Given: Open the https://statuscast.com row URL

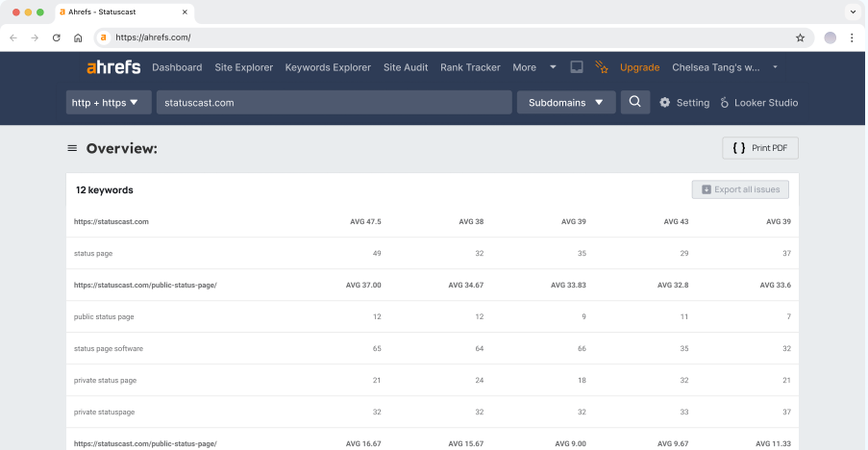Looking at the screenshot, I should pos(112,221).
